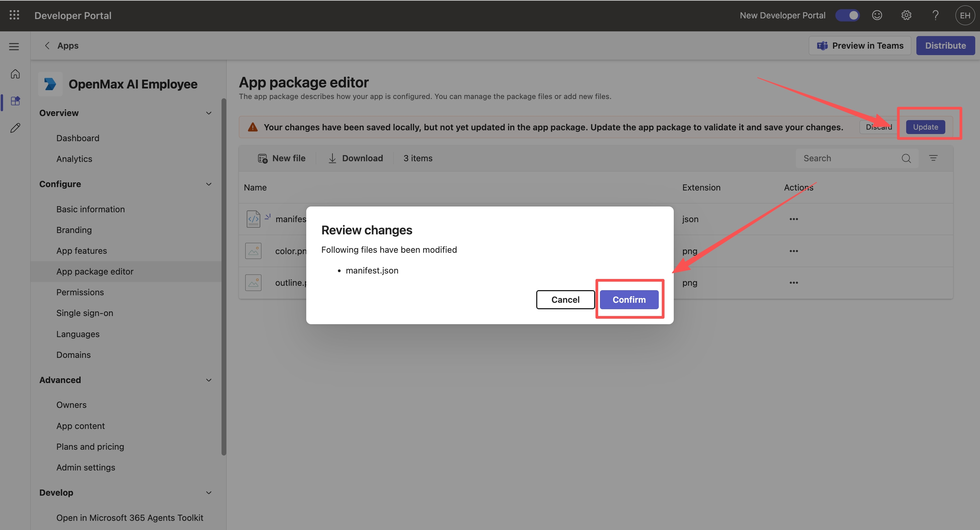Viewport: 980px width, 530px height.
Task: Collapse the Develop section
Action: 209,492
